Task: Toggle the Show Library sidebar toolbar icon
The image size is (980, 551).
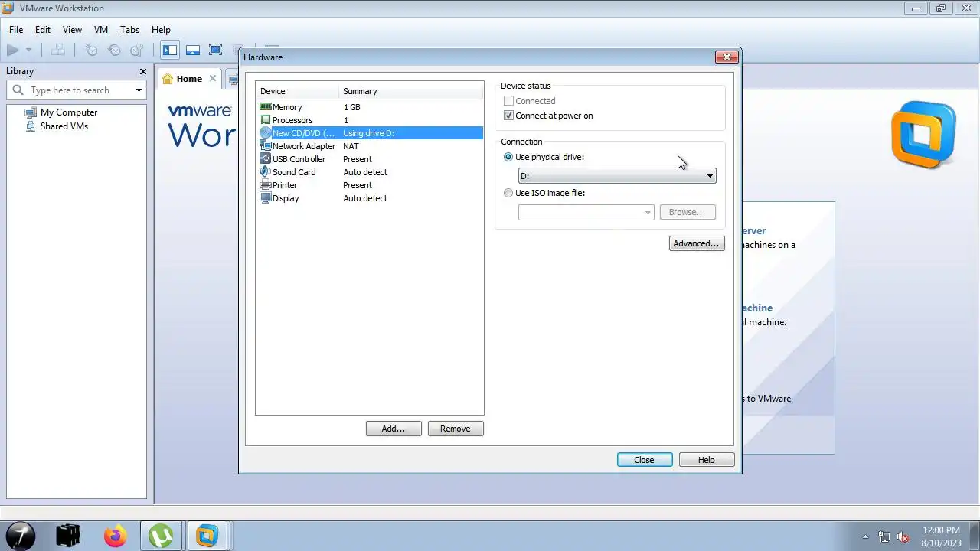Action: coord(170,50)
